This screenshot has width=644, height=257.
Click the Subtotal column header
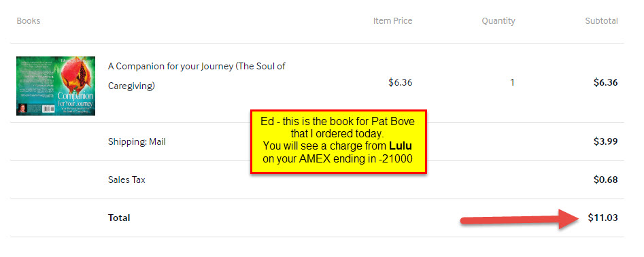(601, 21)
